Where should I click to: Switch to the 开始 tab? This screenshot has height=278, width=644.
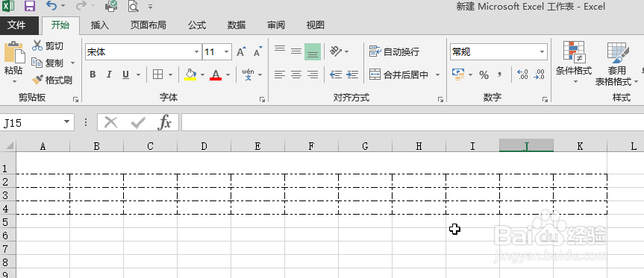60,25
